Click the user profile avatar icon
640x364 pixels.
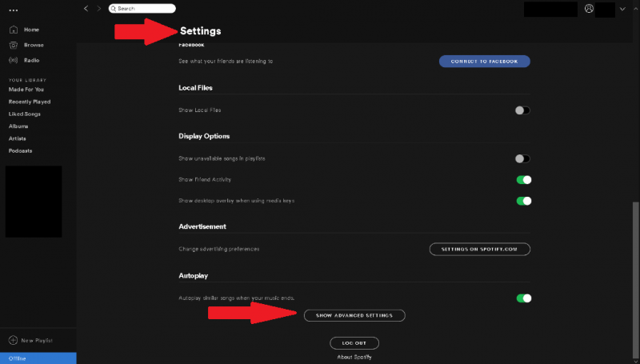coord(589,9)
